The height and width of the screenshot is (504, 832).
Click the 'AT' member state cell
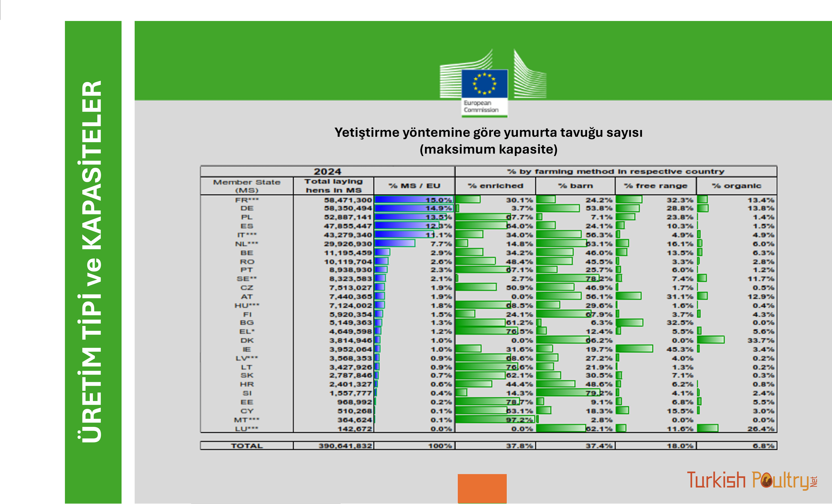tap(247, 297)
